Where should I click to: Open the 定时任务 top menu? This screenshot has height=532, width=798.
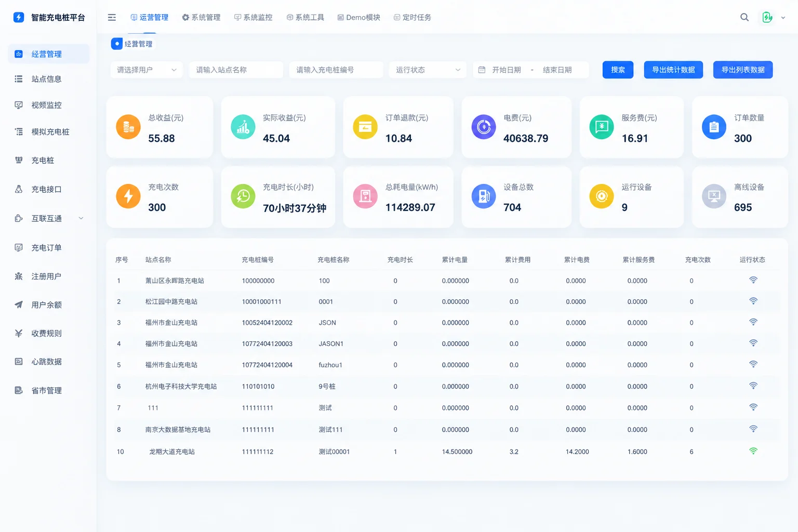point(413,17)
